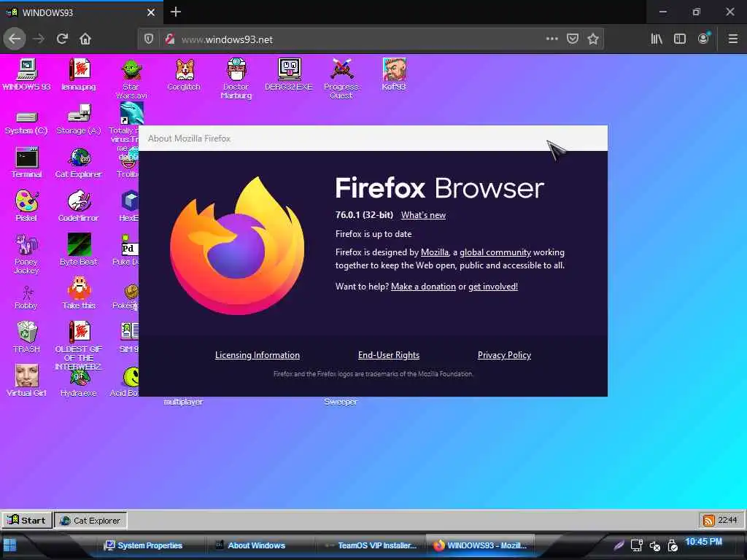
Task: Open the Privacy Policy link
Action: coord(504,355)
